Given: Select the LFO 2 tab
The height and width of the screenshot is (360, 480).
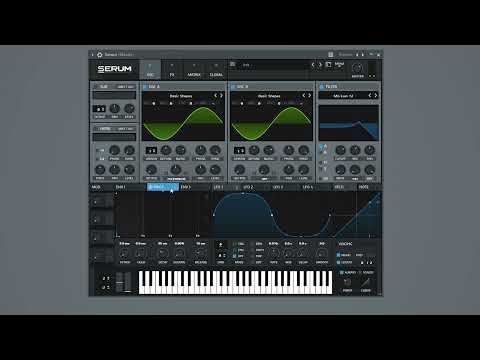Looking at the screenshot, I should [248, 187].
